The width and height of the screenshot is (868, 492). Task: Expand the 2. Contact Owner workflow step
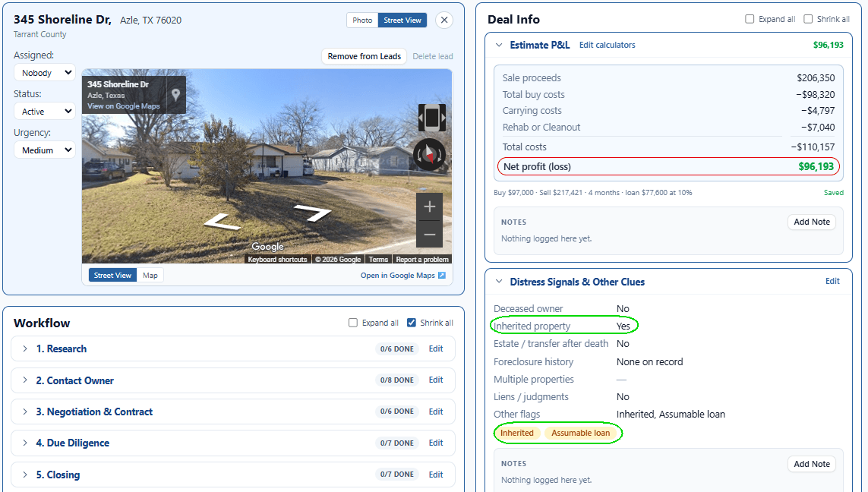point(25,380)
